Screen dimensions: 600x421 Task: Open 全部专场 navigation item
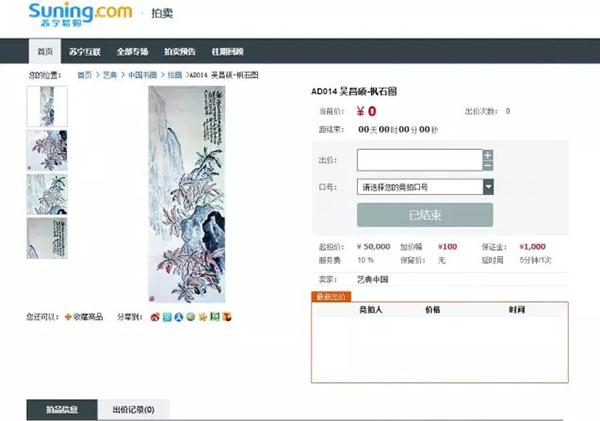(x=132, y=52)
